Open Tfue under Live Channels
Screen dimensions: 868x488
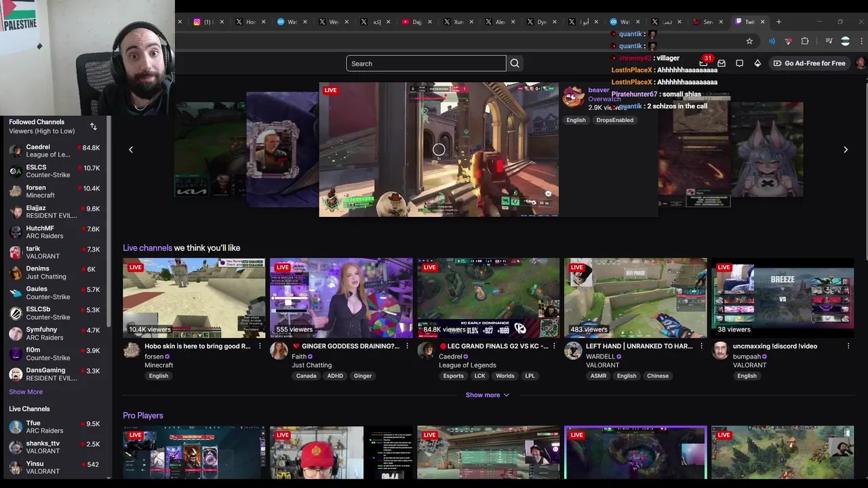pos(54,427)
